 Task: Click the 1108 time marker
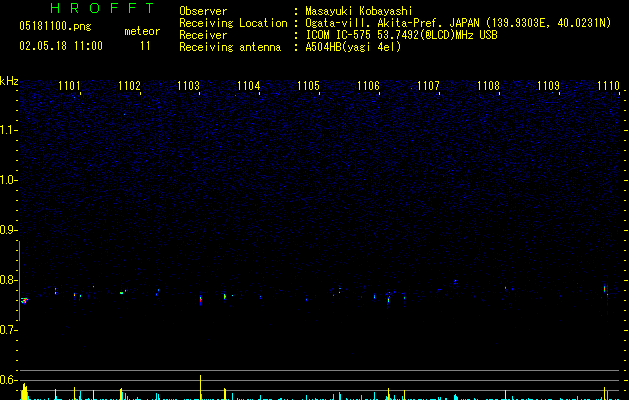[x=488, y=86]
